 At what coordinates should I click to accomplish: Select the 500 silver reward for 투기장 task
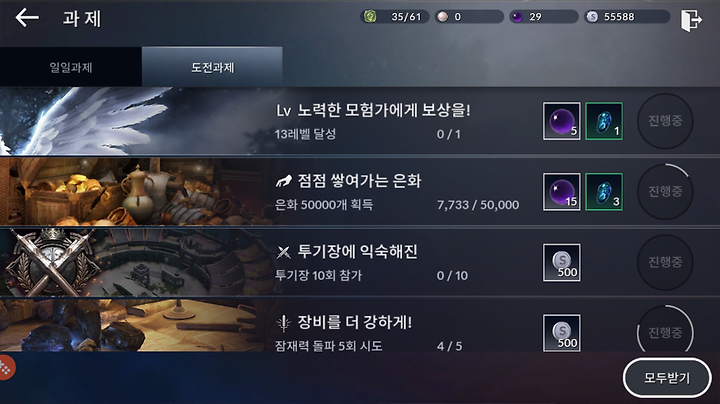(x=562, y=263)
